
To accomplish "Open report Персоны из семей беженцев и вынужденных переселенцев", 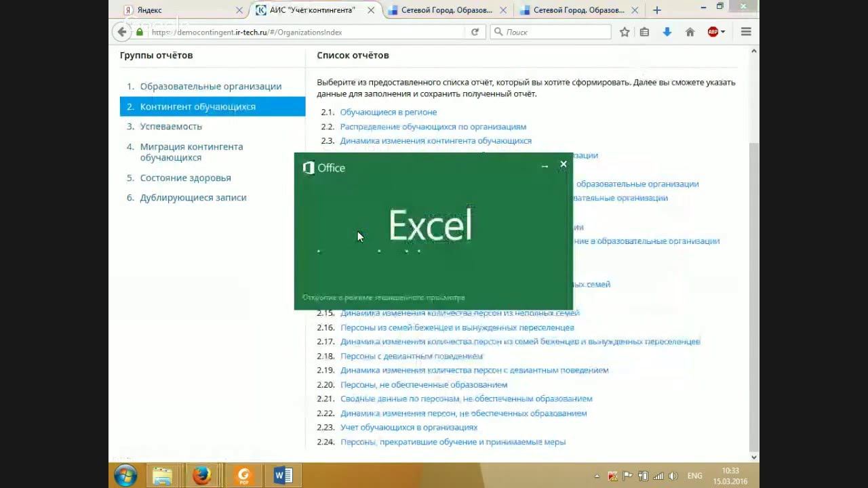I will coord(457,327).
